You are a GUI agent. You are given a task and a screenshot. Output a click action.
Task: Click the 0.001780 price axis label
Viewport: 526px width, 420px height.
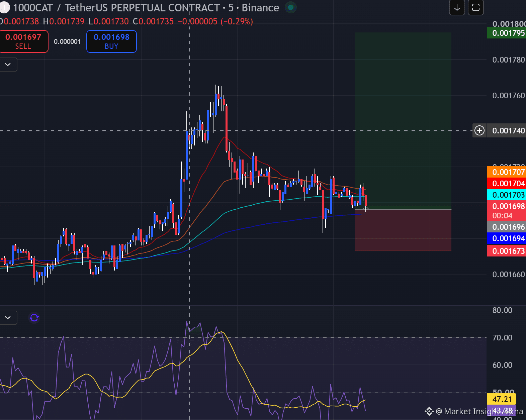[x=509, y=60]
